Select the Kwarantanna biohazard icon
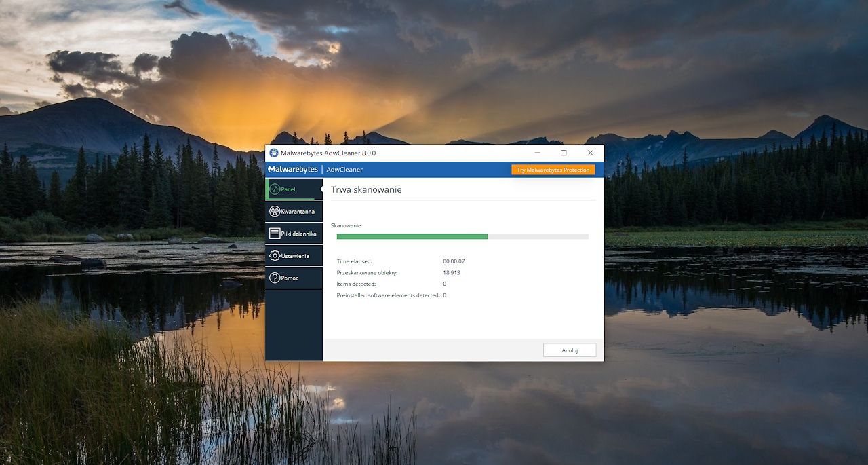Screen dimensions: 868x465 [x=275, y=212]
